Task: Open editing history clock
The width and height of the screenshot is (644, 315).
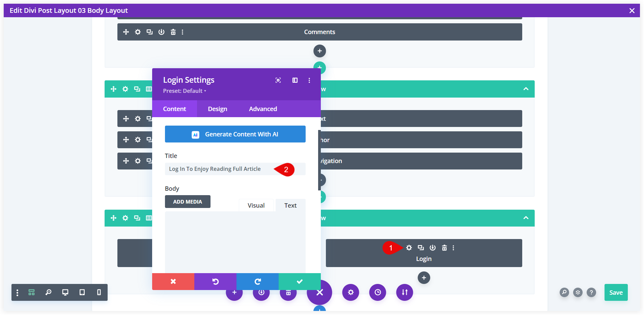Action: 377,292
